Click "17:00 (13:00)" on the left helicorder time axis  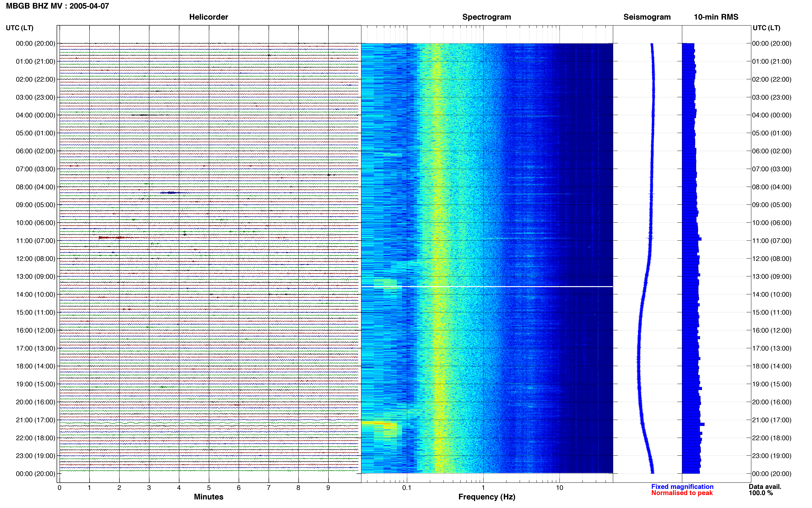pyautogui.click(x=36, y=348)
